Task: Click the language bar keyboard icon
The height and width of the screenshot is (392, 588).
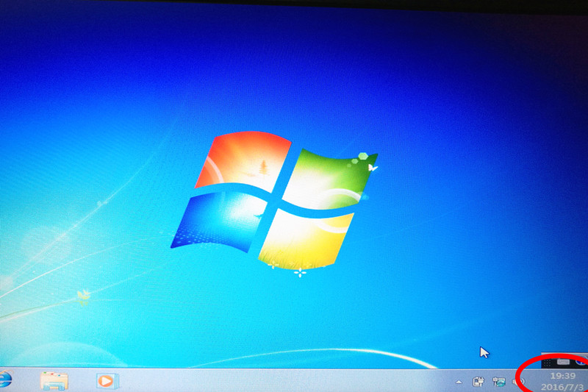Action: click(x=563, y=361)
